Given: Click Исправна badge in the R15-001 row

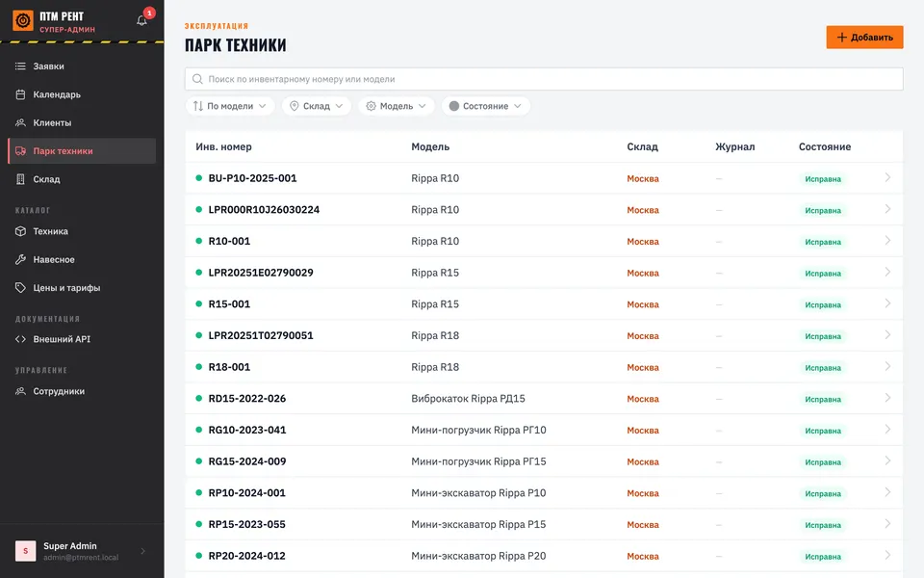Looking at the screenshot, I should pyautogui.click(x=823, y=305).
